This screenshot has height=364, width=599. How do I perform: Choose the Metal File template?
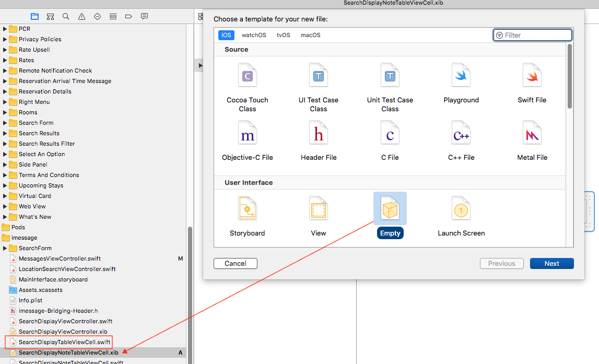(532, 141)
